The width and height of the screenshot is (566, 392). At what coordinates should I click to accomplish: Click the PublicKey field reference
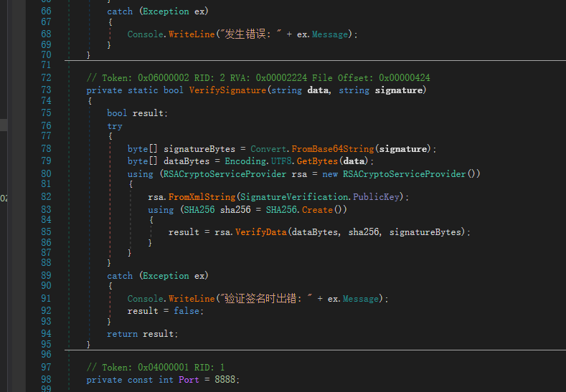[378, 197]
